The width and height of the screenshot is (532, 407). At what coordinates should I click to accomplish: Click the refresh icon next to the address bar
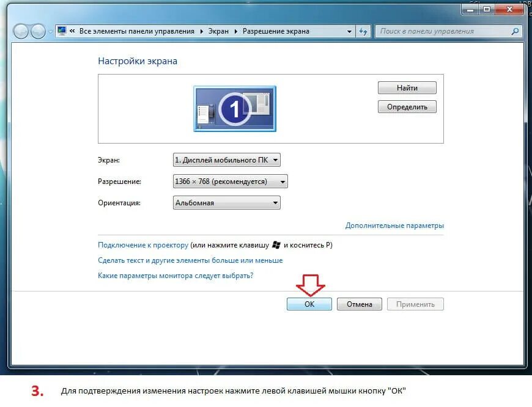click(x=363, y=32)
